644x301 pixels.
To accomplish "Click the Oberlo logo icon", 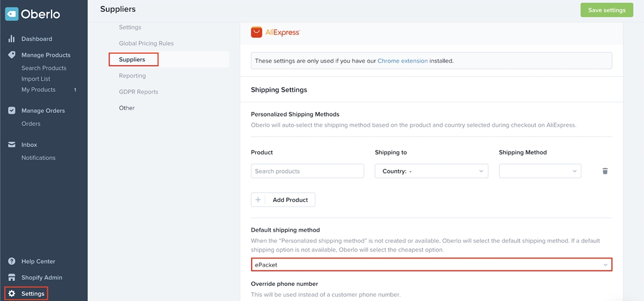I will click(12, 13).
